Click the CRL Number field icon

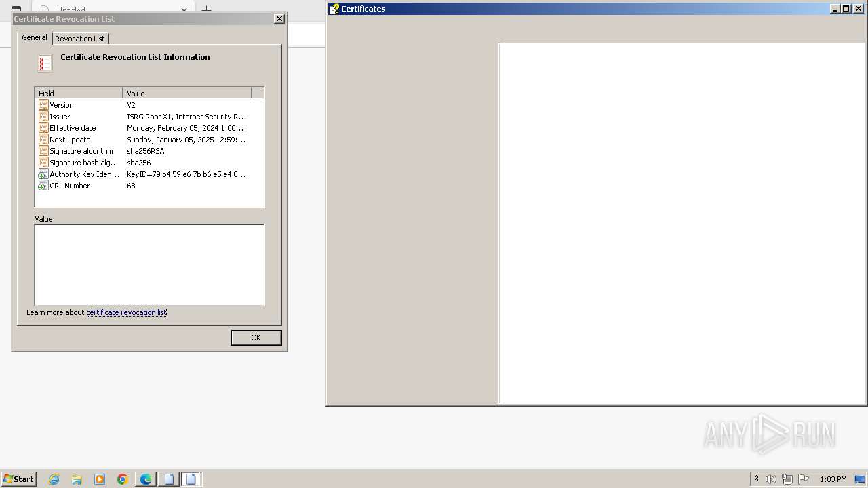[x=43, y=186]
